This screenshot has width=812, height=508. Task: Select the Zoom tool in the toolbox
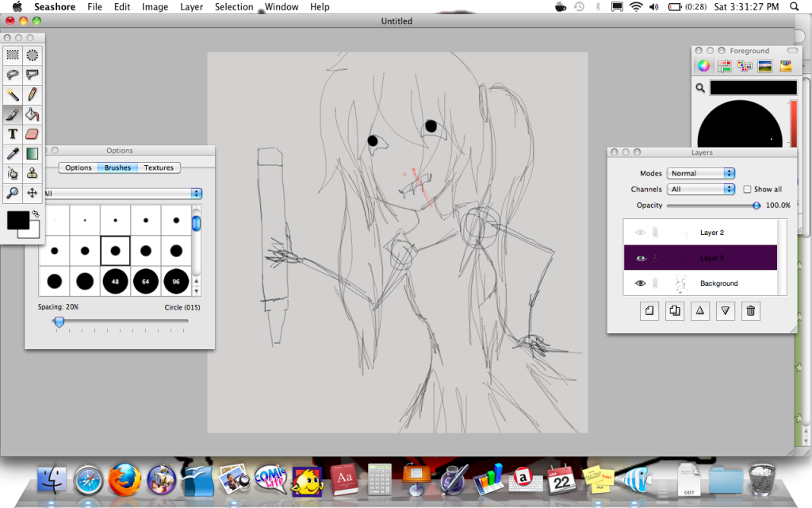[13, 194]
